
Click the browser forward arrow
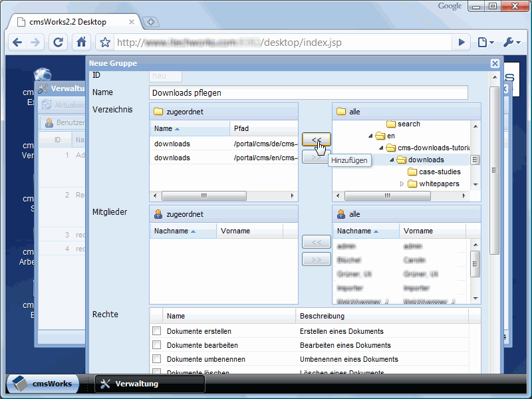pyautogui.click(x=35, y=43)
